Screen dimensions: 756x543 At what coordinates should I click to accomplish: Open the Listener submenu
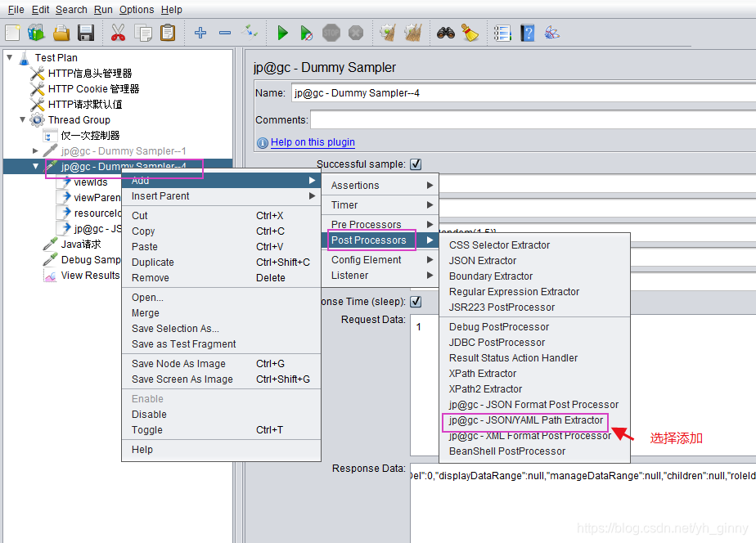coord(380,276)
